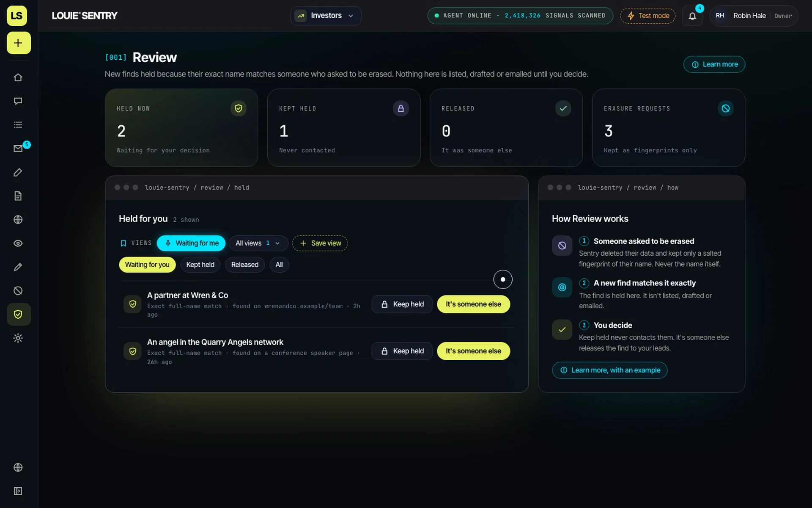Open Robin Hale account menu
Viewport: 812px width, 508px height.
coord(754,16)
